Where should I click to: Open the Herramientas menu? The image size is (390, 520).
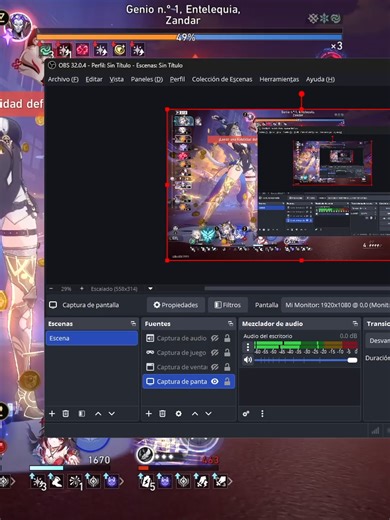pos(279,79)
